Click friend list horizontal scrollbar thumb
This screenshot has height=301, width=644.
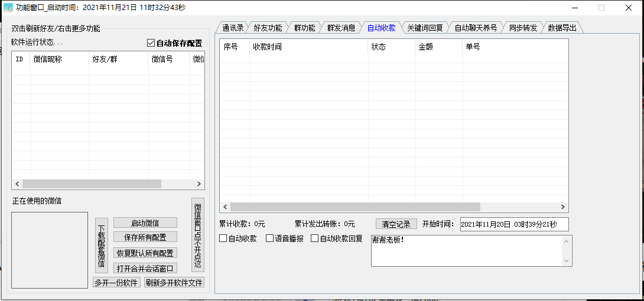(x=92, y=184)
